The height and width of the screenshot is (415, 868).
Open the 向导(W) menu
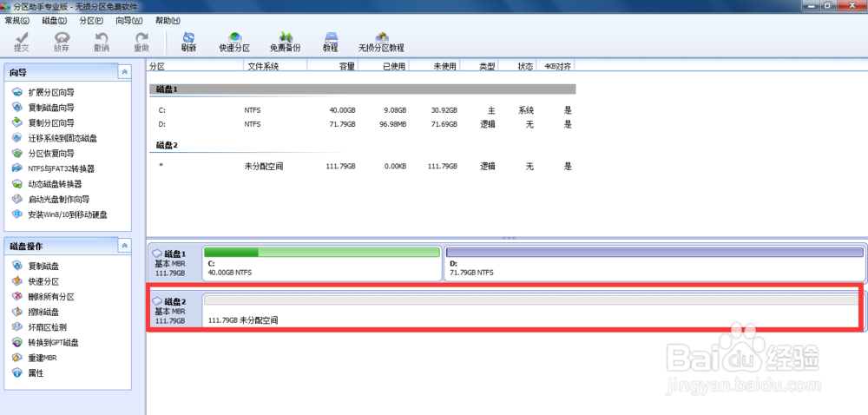click(128, 21)
